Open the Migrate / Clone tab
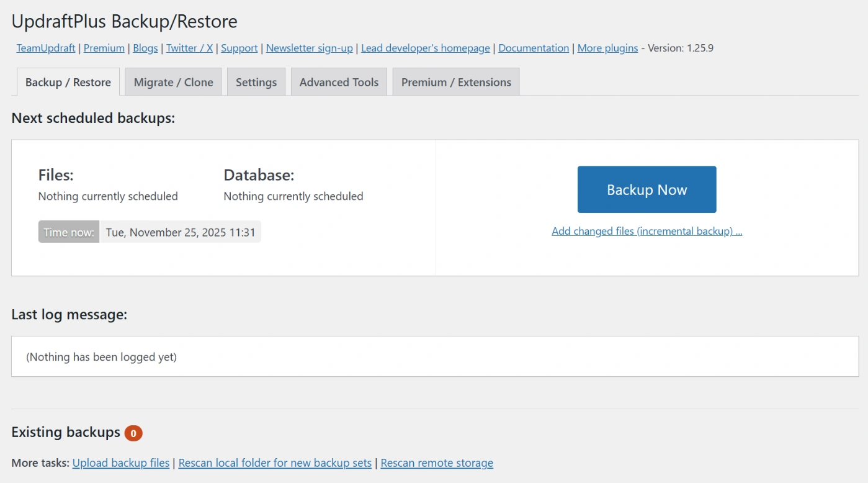Screen dimensions: 868x483 pyautogui.click(x=173, y=82)
